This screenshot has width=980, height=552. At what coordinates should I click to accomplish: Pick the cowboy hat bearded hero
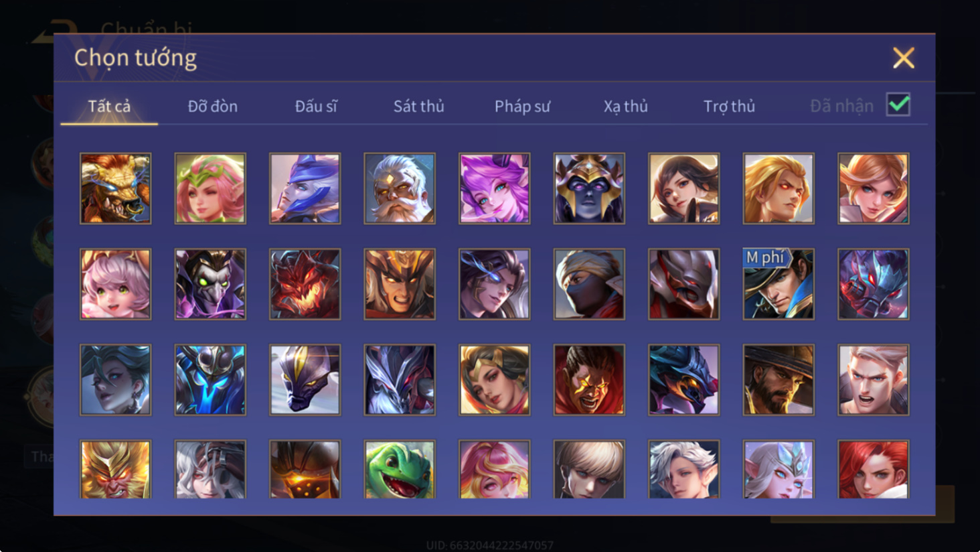click(x=779, y=380)
